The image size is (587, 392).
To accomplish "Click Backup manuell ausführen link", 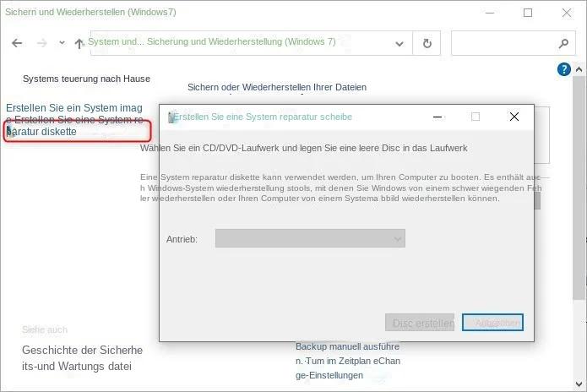I will point(347,346).
